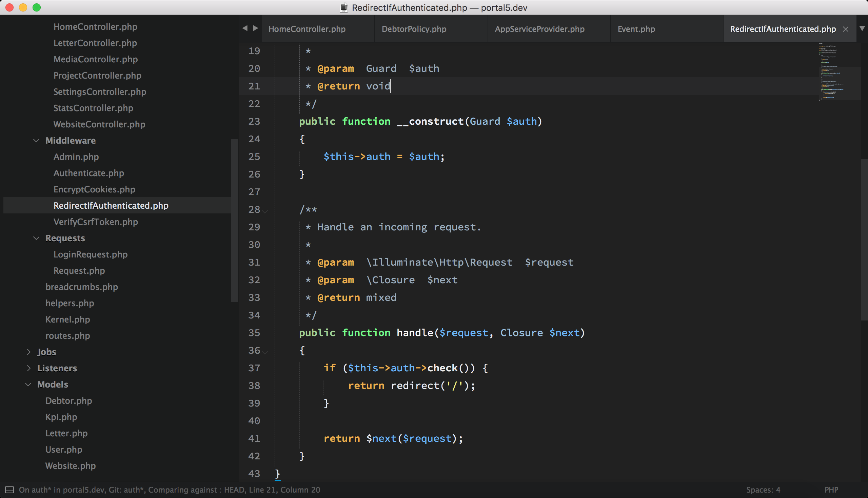Change indentation via Spaces: 4 setting

[x=763, y=490]
